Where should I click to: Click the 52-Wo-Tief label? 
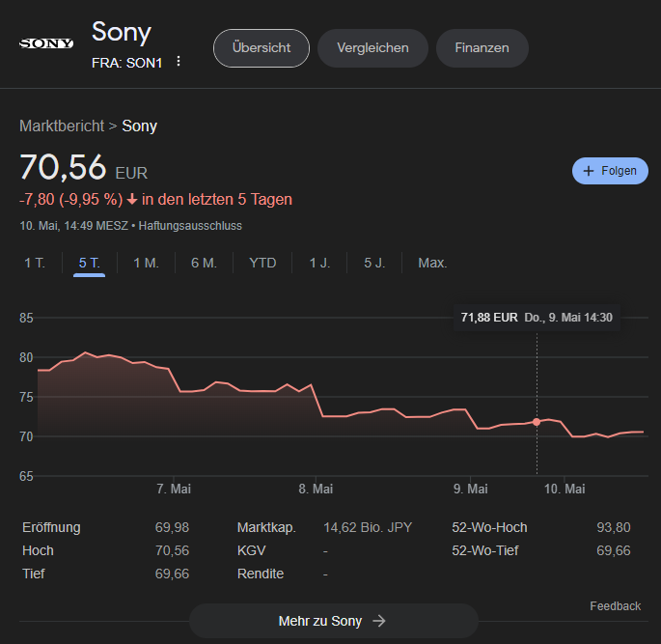[484, 550]
